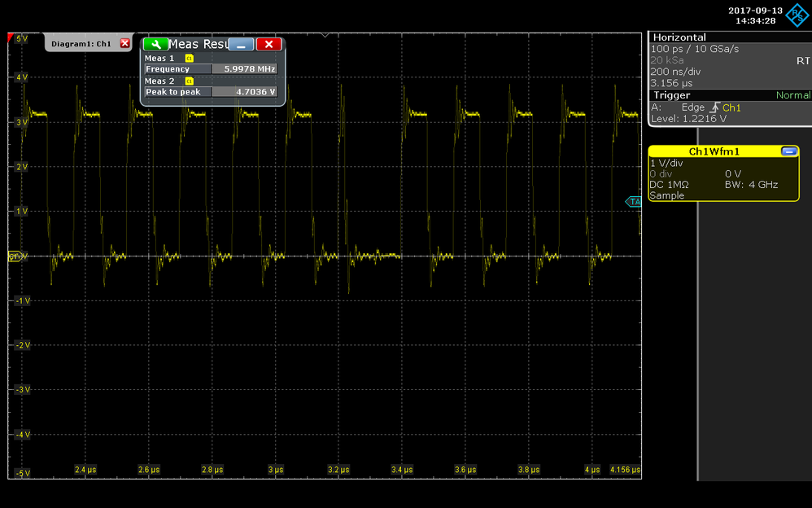The image size is (812, 508).
Task: Click the C1 source icon beside Meas 1
Action: (x=189, y=58)
